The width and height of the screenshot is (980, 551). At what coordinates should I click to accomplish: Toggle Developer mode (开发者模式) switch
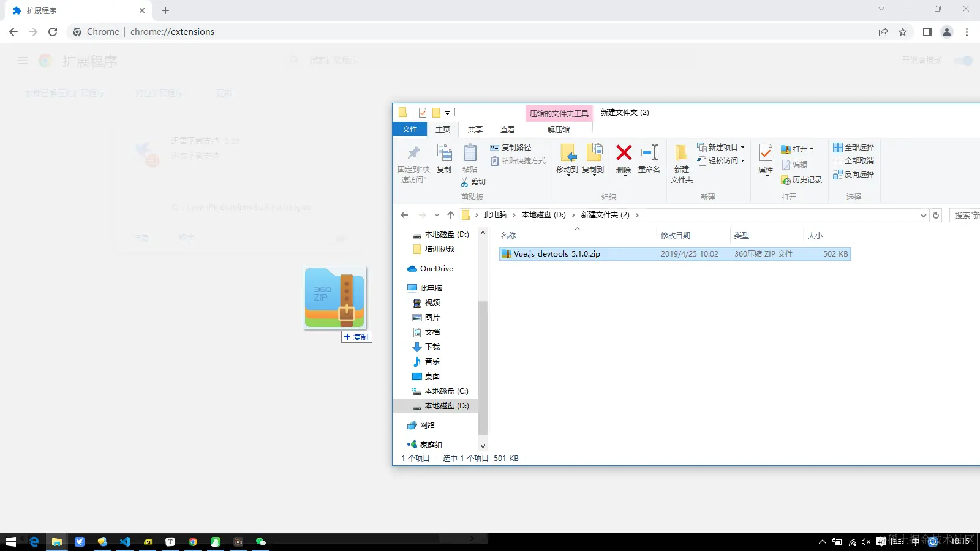pyautogui.click(x=963, y=60)
